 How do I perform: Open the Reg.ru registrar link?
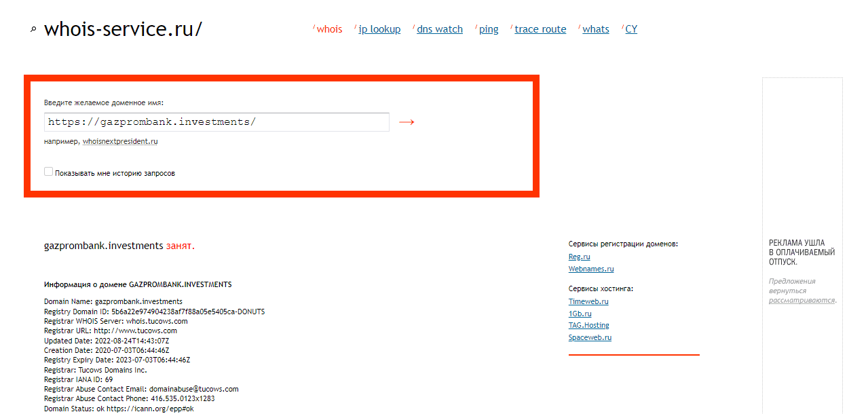579,257
